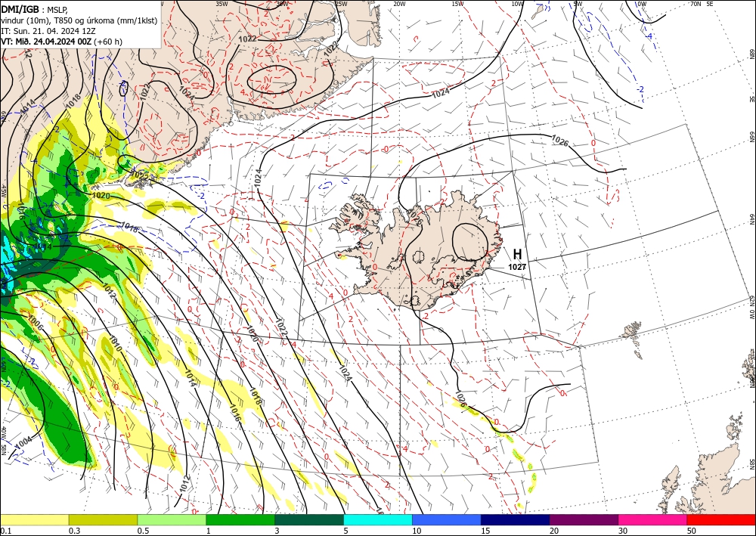Image resolution: width=756 pixels, height=536 pixels.
Task: Click the olive 0.3–0.5 mm legend swatch
Action: (x=103, y=519)
